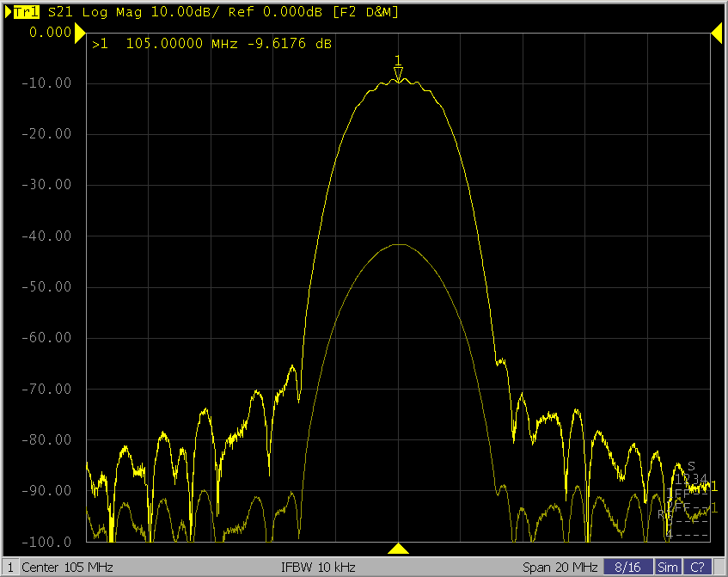Image resolution: width=728 pixels, height=577 pixels.
Task: Click the 8/16 averaging count indicator
Action: coord(627,568)
